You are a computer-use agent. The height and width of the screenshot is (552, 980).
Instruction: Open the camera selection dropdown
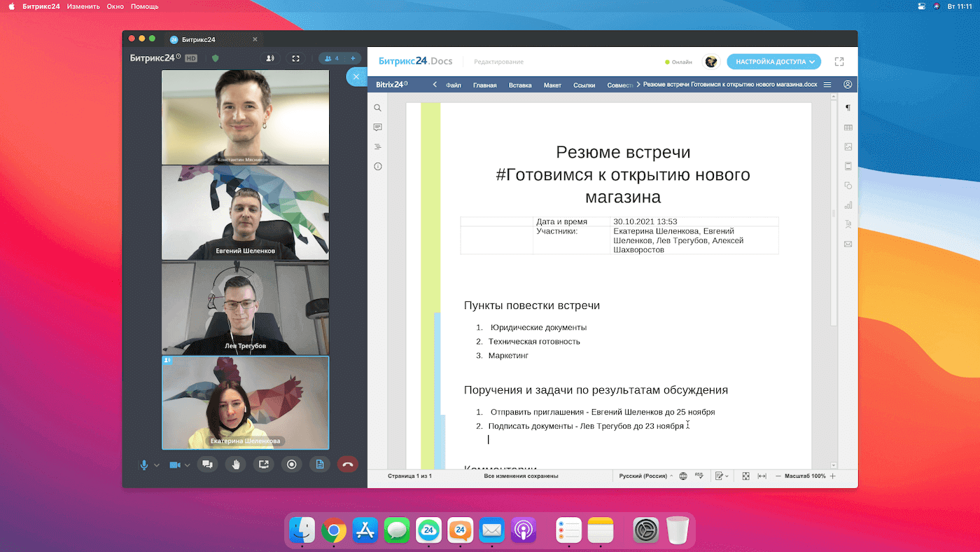tap(186, 464)
